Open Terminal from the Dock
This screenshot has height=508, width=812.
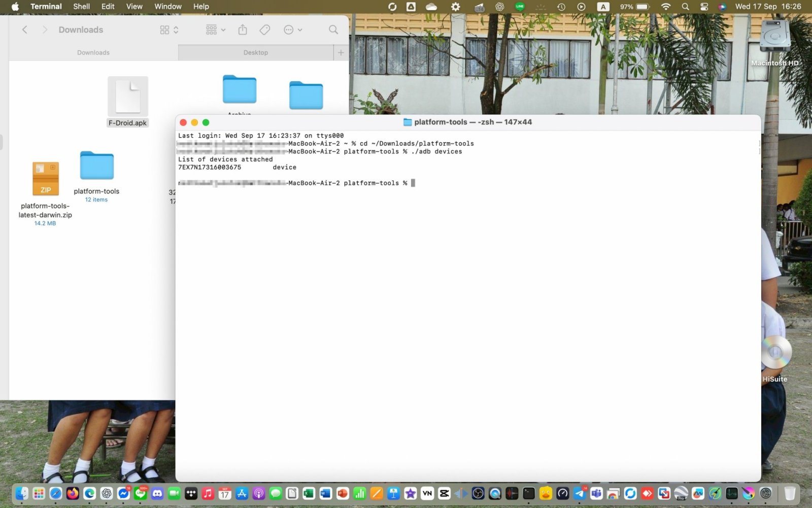click(529, 493)
